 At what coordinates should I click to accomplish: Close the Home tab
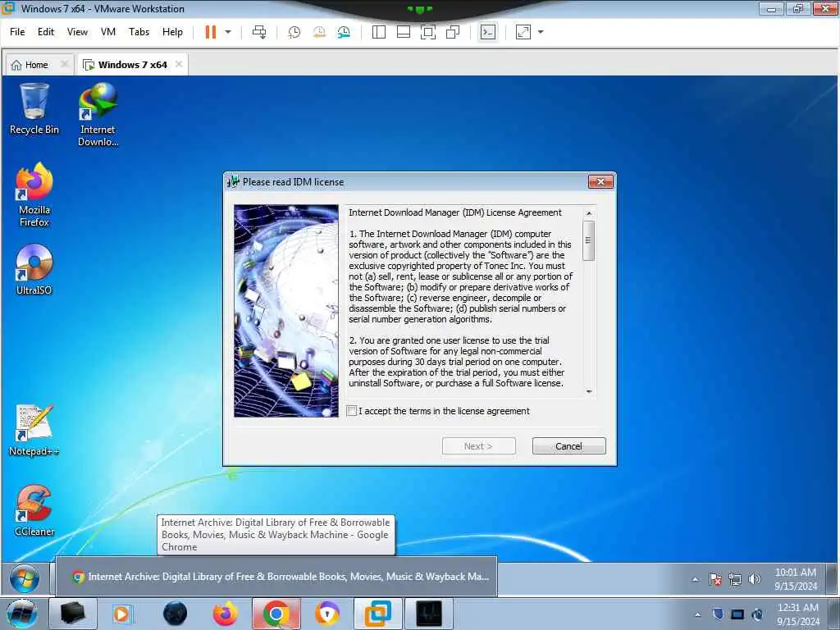click(64, 64)
